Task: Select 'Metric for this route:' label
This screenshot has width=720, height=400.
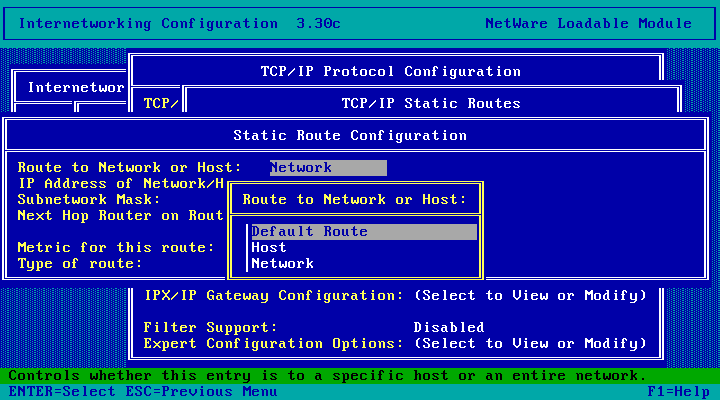Action: (116, 248)
